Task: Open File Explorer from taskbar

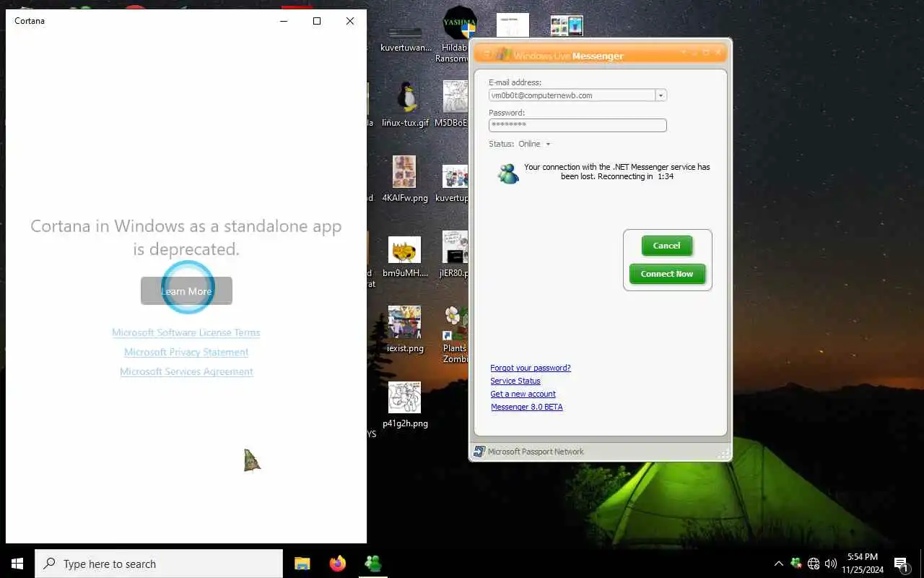Action: (x=302, y=564)
